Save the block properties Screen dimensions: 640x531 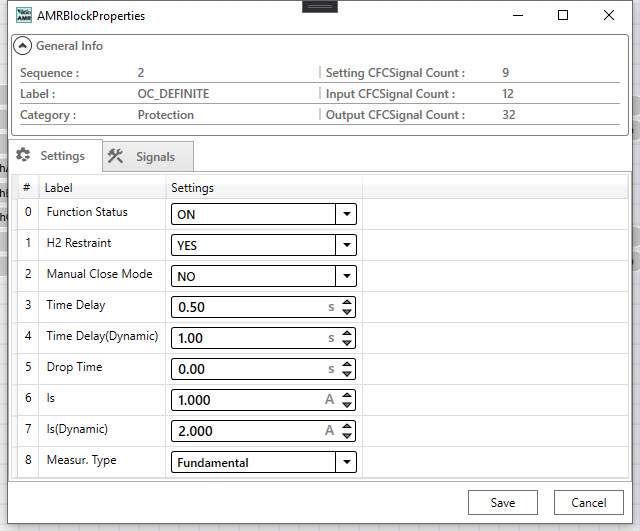(503, 502)
